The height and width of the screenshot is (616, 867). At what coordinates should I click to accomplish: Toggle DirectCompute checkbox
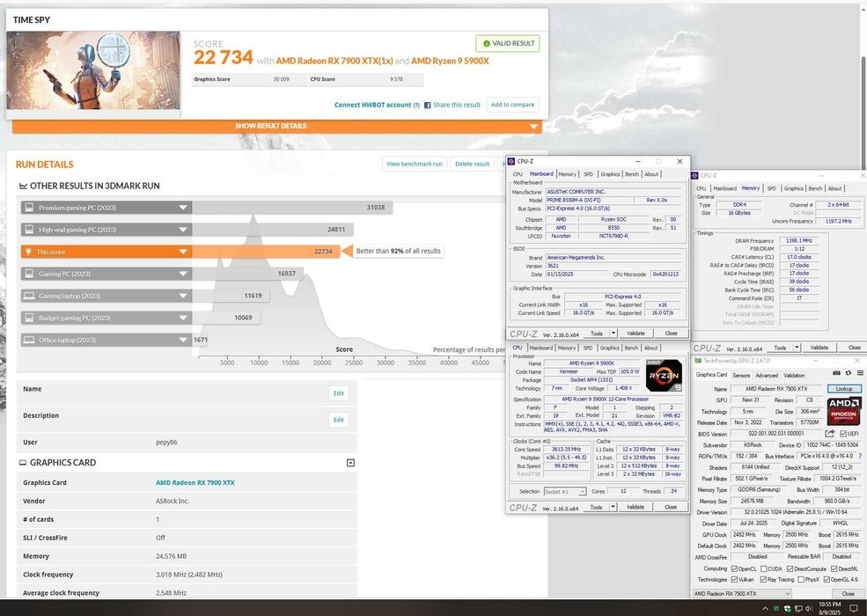click(x=790, y=568)
